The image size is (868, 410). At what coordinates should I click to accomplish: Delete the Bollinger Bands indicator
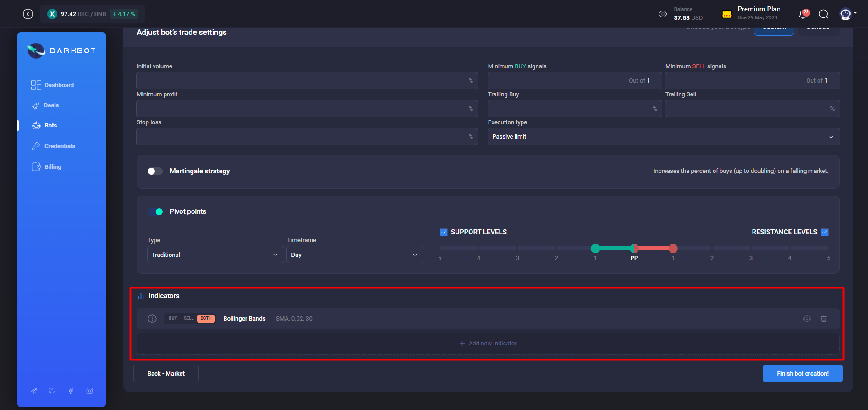824,319
